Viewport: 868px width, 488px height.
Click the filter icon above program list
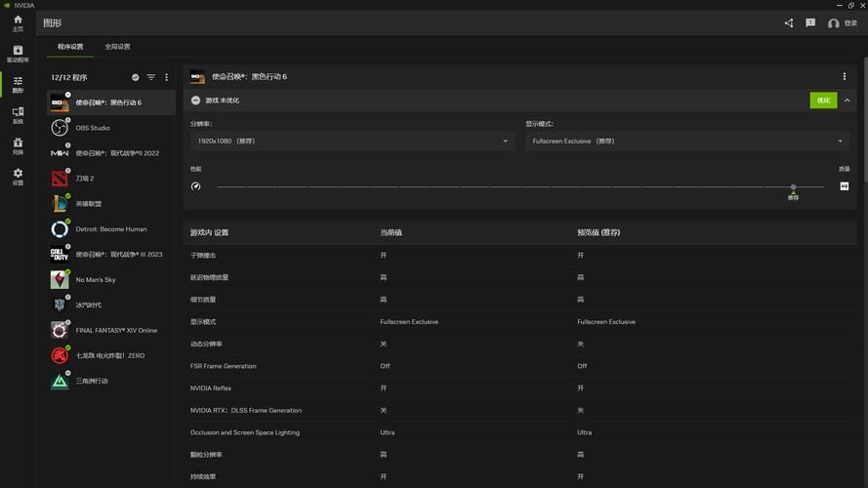point(151,77)
